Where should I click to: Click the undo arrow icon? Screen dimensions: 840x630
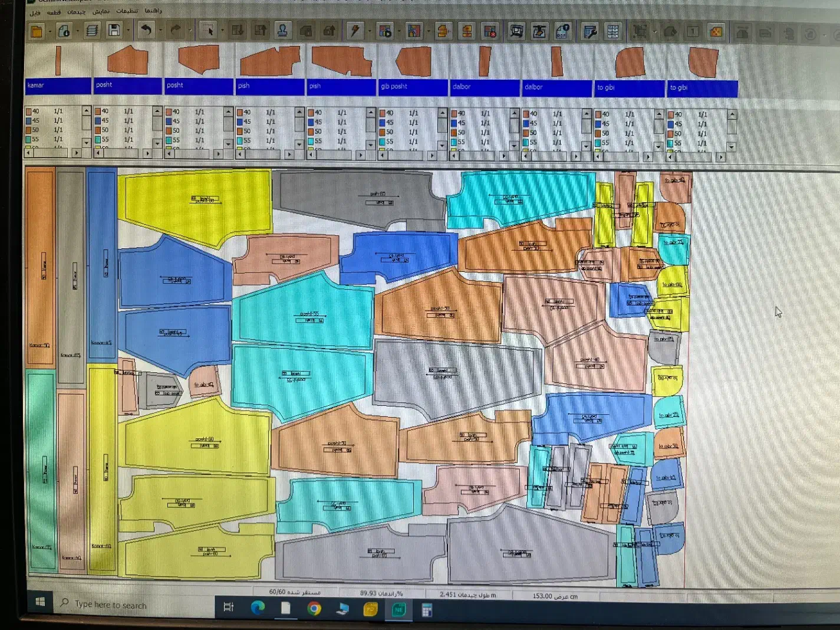pos(146,30)
